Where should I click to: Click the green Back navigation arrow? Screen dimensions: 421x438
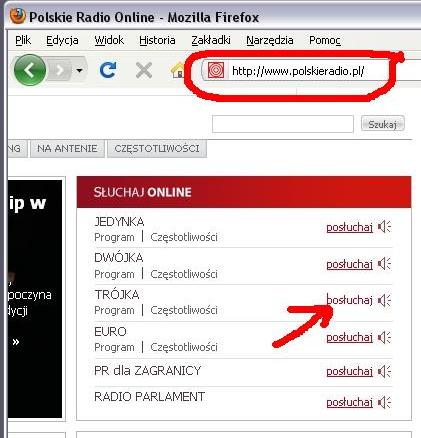point(30,70)
